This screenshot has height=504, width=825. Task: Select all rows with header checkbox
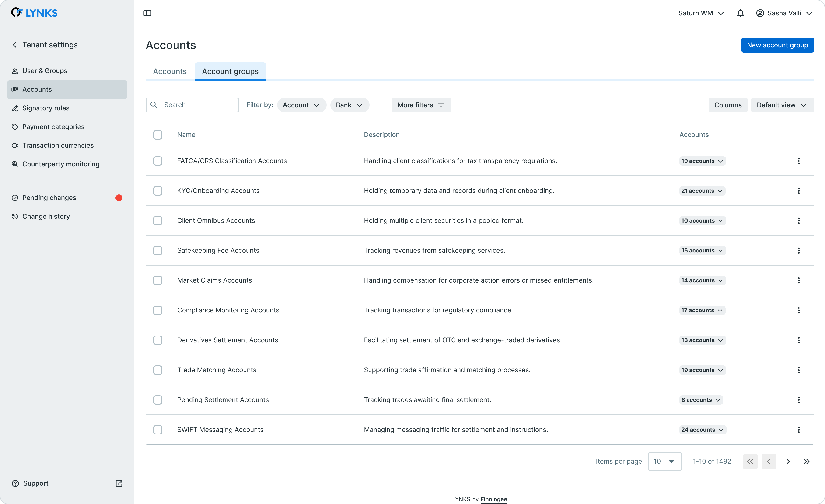158,135
